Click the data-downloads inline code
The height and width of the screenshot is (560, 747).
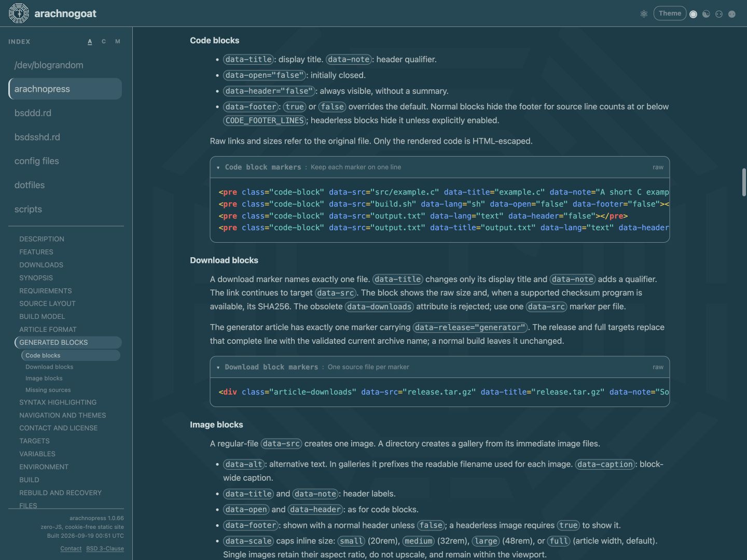point(379,306)
